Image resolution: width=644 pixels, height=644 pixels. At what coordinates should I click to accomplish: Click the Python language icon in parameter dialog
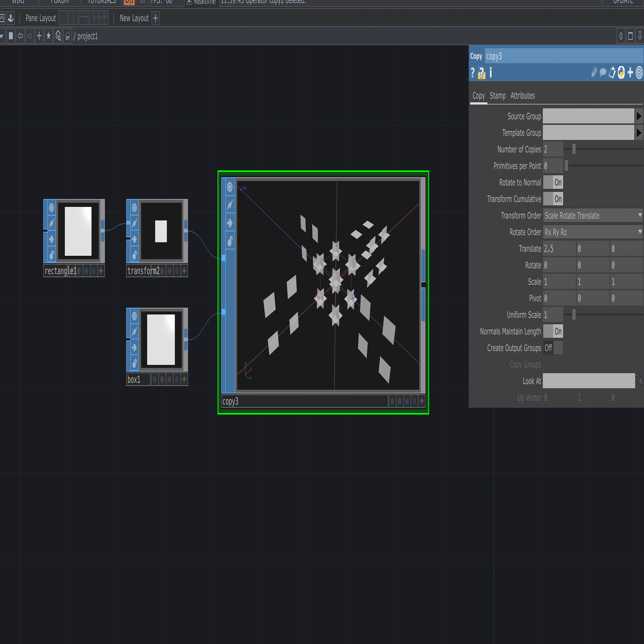[621, 73]
